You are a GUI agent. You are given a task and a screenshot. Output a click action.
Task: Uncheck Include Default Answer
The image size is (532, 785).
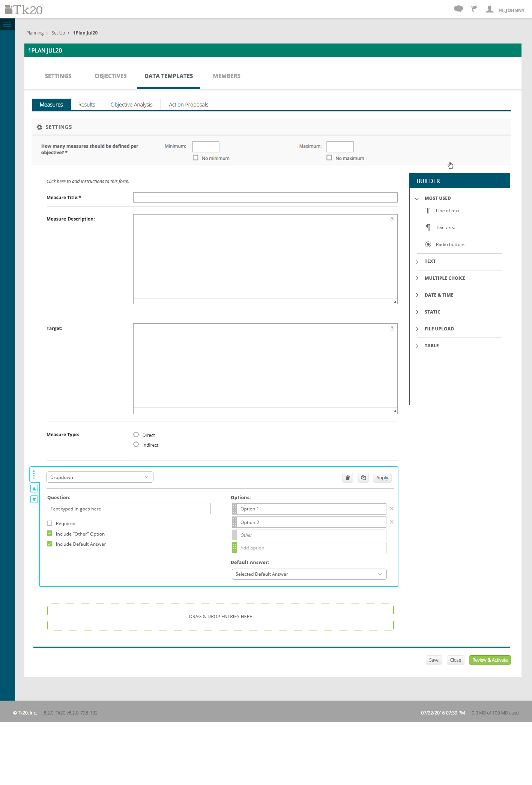tap(50, 544)
